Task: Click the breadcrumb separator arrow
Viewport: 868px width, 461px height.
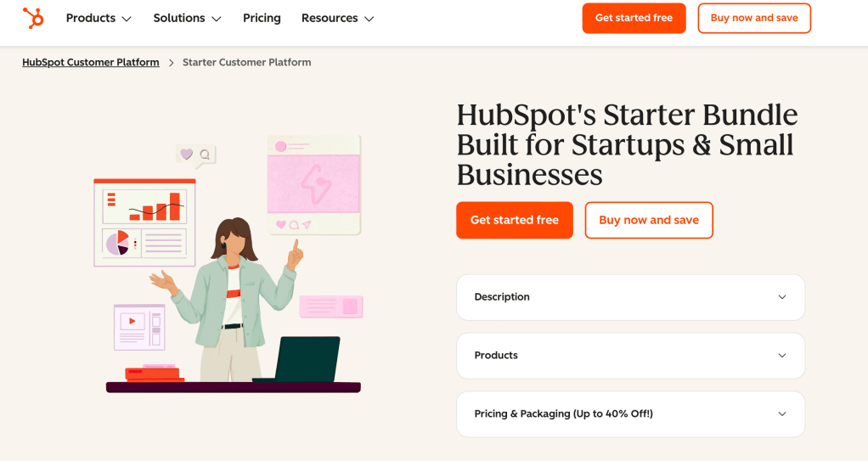Action: pos(171,62)
